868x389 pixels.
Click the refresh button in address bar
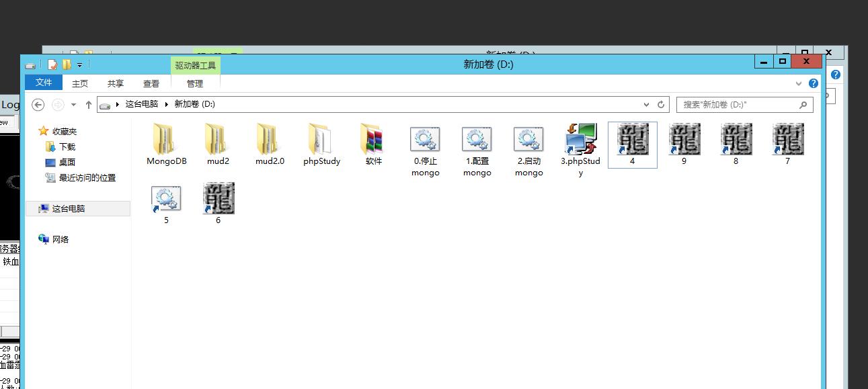coord(661,105)
